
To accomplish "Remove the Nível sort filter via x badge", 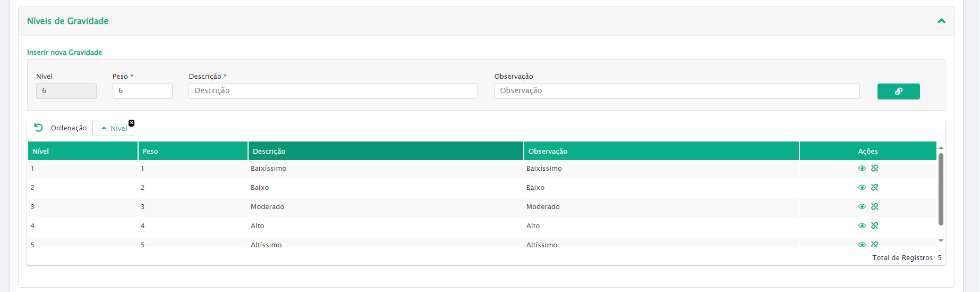I will point(132,123).
